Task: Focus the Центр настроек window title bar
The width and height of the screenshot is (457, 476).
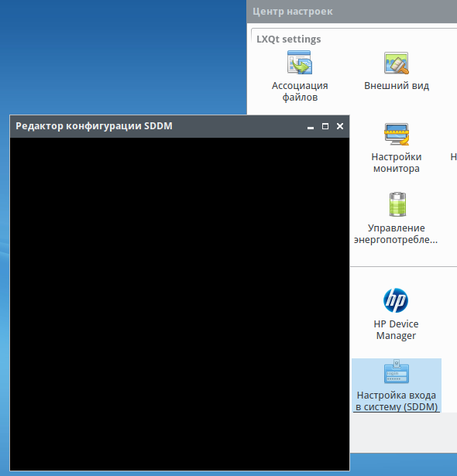Action: pyautogui.click(x=352, y=12)
